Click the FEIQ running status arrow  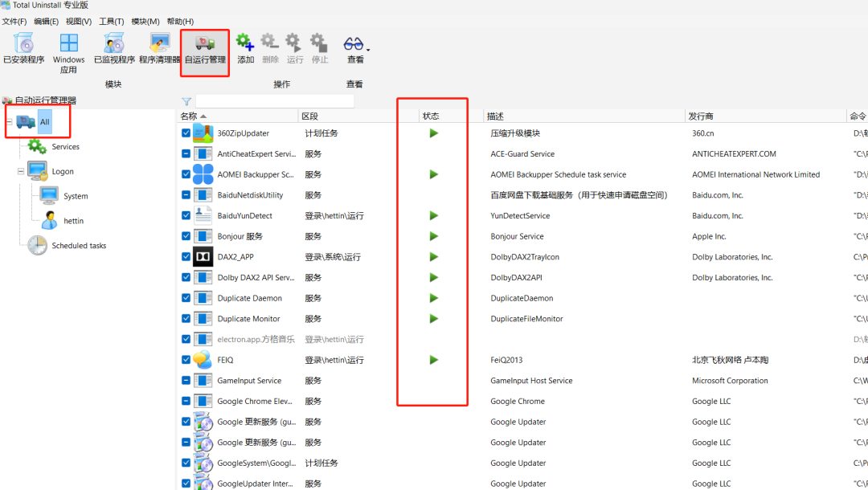pyautogui.click(x=433, y=360)
